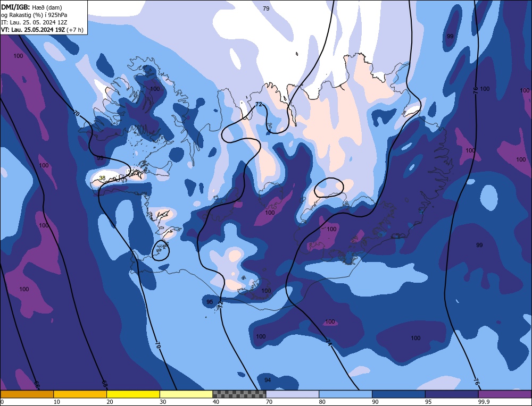Screen dimensions: 532x406
Task: Select the lavender 70–80 legend swatch
Action: (x=293, y=394)
